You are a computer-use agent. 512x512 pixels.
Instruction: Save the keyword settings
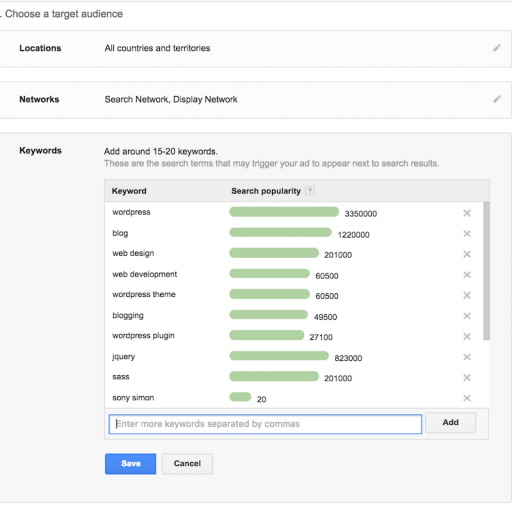point(130,464)
